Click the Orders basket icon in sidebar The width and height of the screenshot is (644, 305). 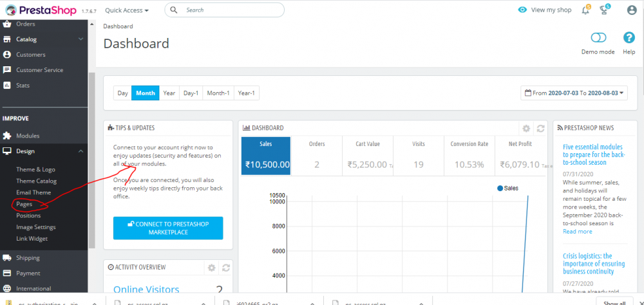point(6,24)
